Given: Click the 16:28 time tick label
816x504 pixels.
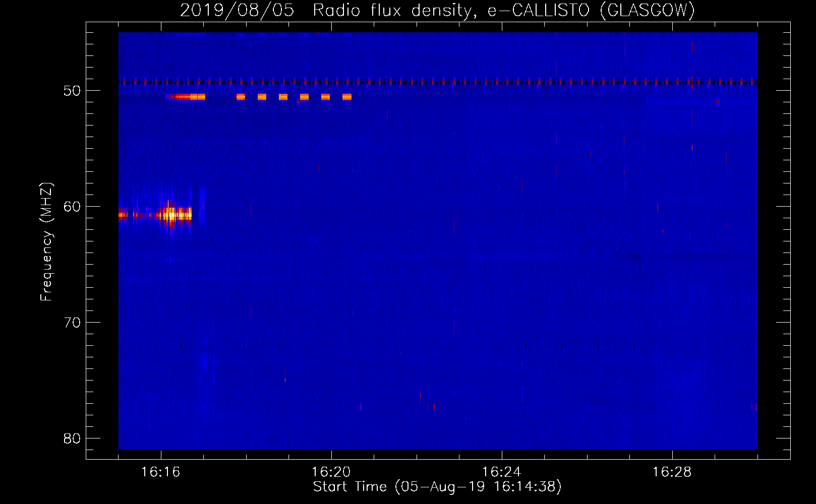Looking at the screenshot, I should pos(672,472).
